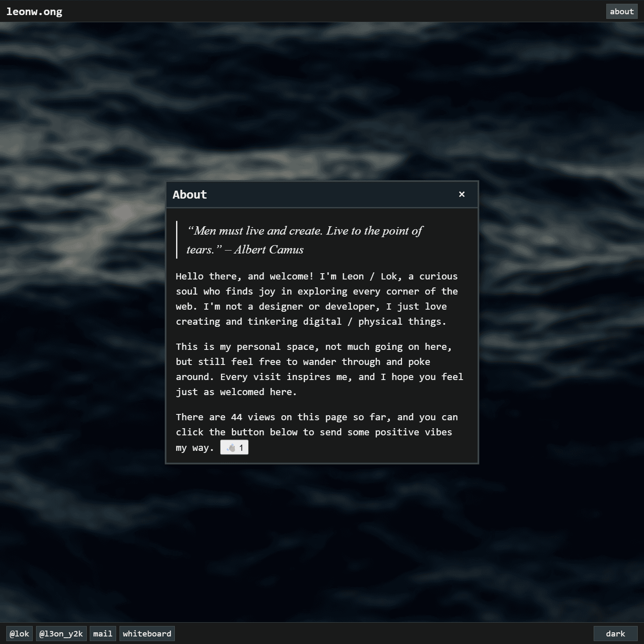
Task: Launch the whiteboard link
Action: pos(147,634)
